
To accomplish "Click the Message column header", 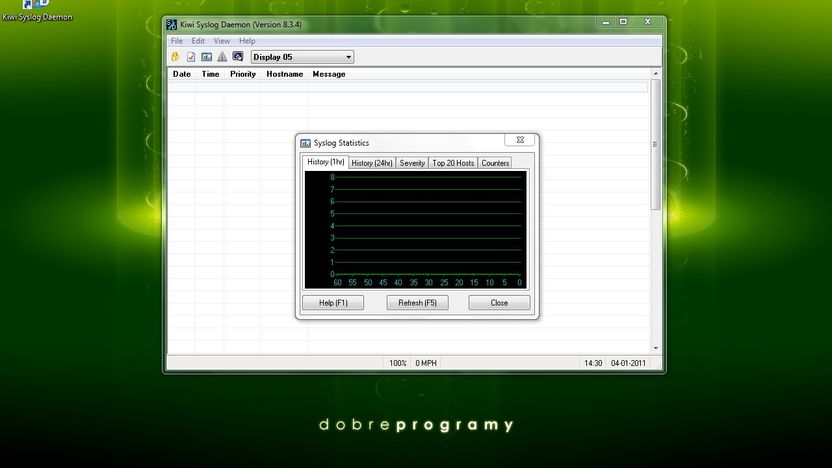I will point(329,74).
